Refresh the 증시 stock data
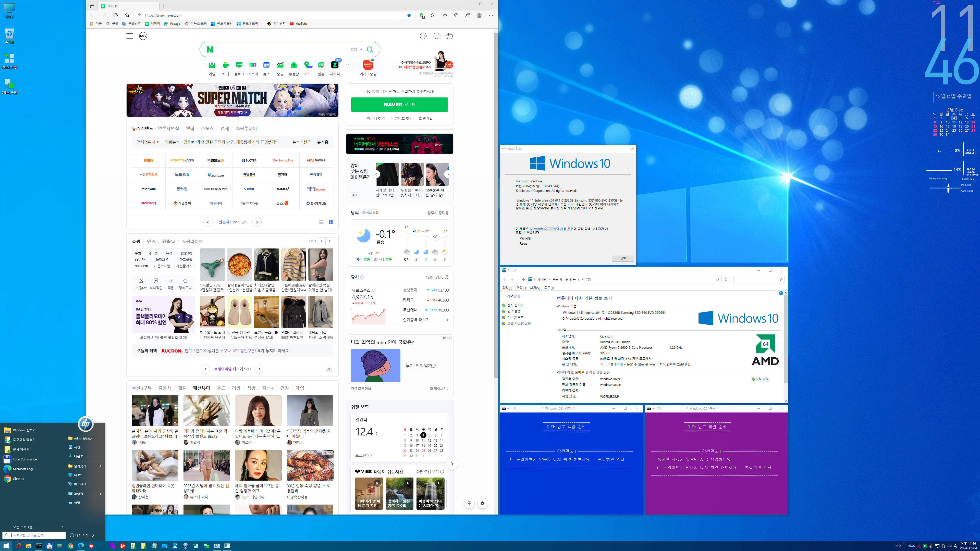This screenshot has width=980, height=551. (x=447, y=277)
